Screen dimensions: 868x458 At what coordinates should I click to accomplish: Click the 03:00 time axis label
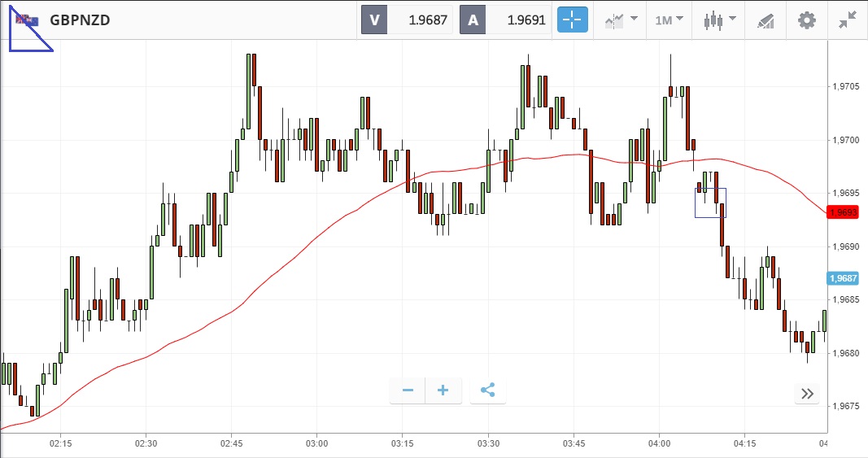click(x=316, y=443)
